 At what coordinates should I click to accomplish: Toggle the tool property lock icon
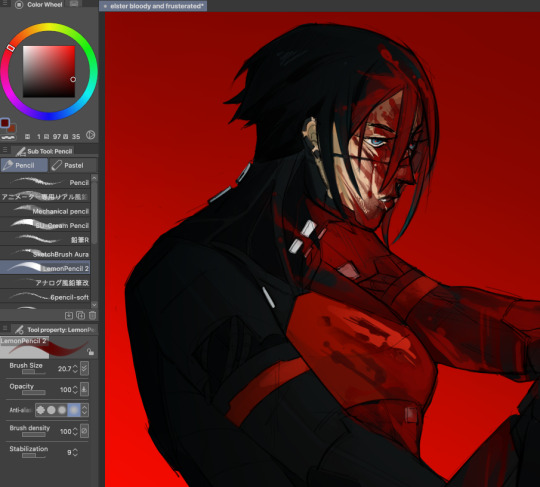click(91, 352)
